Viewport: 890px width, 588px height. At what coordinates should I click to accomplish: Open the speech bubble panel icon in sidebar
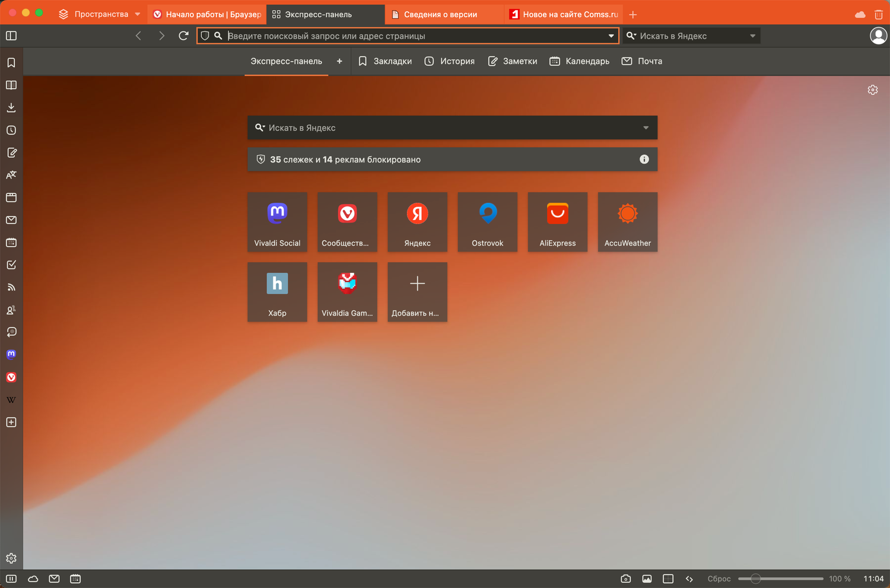(x=11, y=332)
